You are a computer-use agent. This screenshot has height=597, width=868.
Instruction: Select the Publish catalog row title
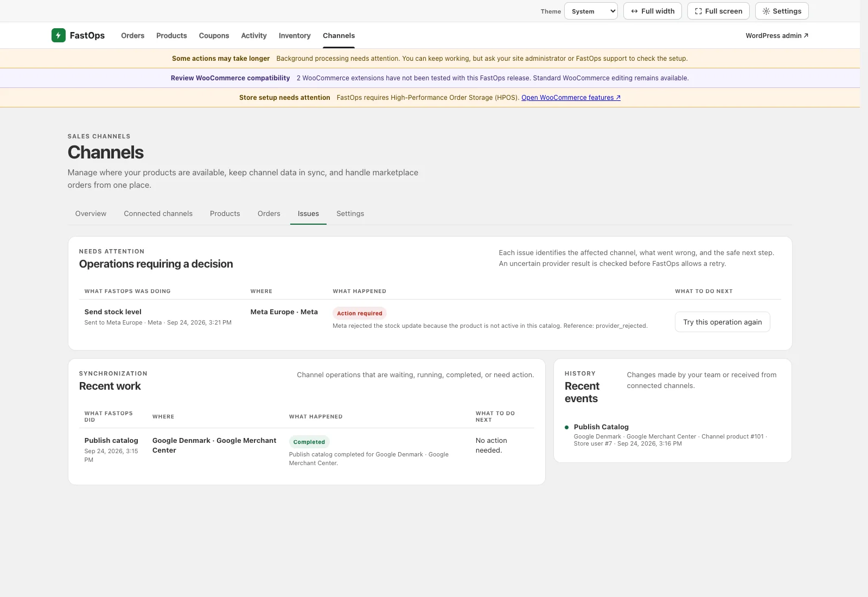tap(111, 441)
